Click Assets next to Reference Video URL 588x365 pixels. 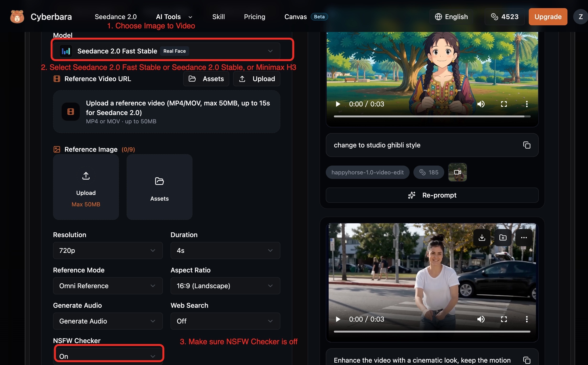click(206, 79)
